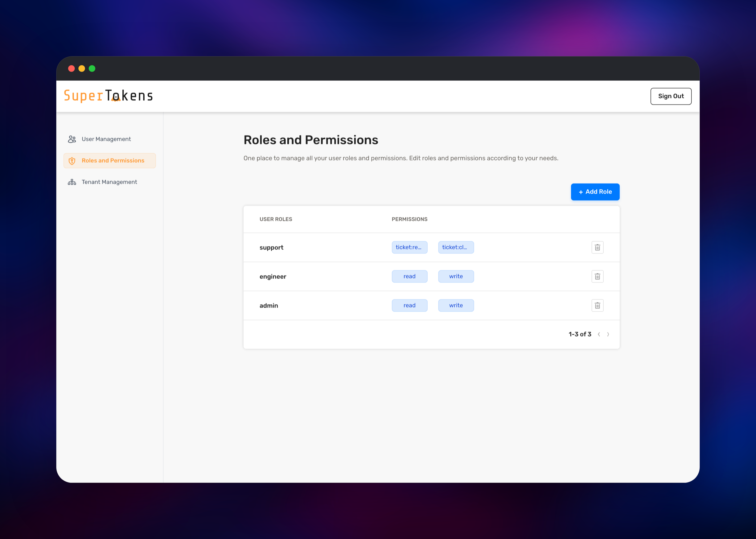Delete the support role via its trash icon
The height and width of the screenshot is (539, 756).
(x=597, y=247)
